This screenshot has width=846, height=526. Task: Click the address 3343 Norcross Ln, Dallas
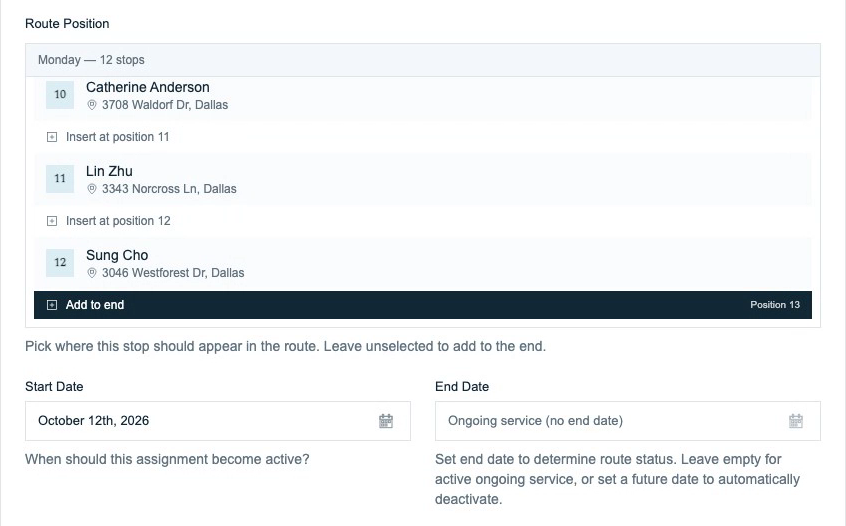coord(169,189)
